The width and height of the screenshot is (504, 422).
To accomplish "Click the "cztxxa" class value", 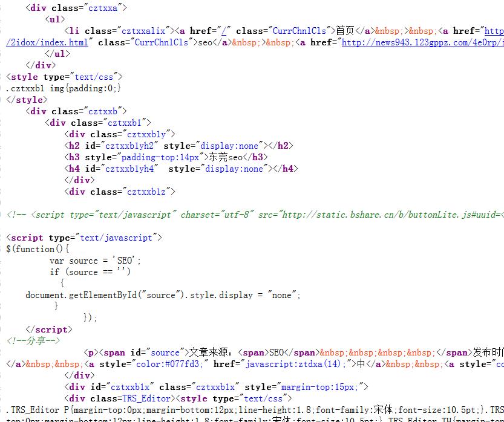I will point(103,8).
